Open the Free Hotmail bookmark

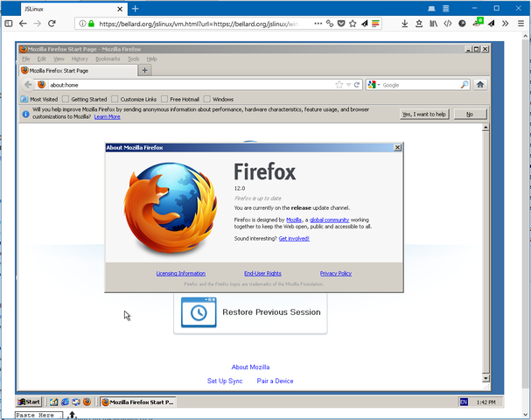pos(180,99)
